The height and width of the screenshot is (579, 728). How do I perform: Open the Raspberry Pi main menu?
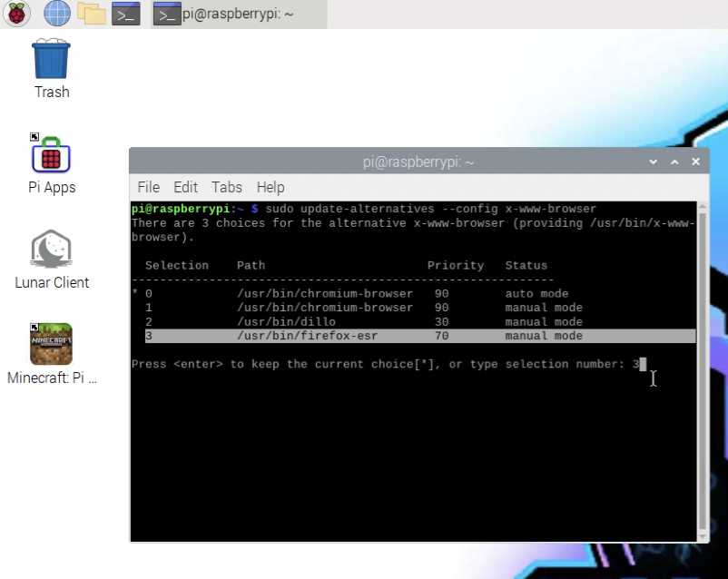tap(16, 13)
